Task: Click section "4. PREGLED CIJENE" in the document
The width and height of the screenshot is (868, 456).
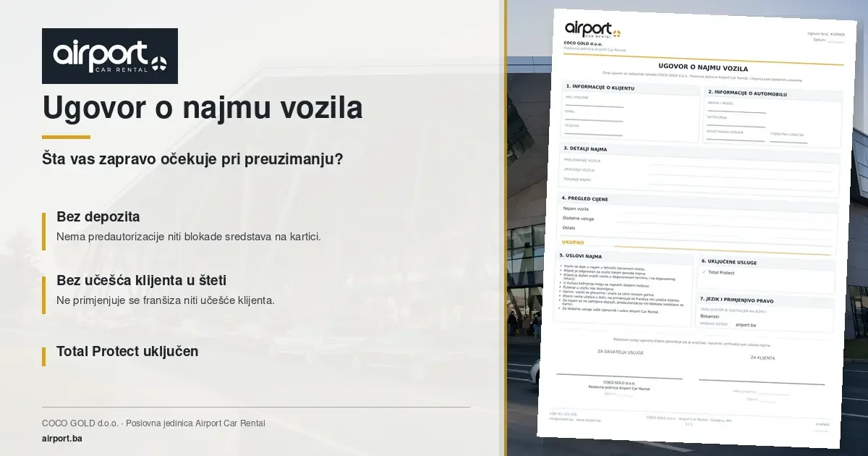Action: (x=585, y=198)
